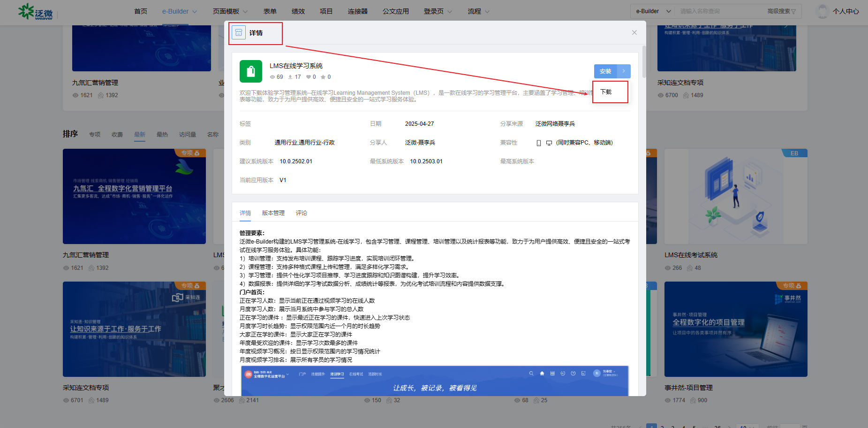Click the eye icon next to 150
The width and height of the screenshot is (868, 428).
(367, 400)
